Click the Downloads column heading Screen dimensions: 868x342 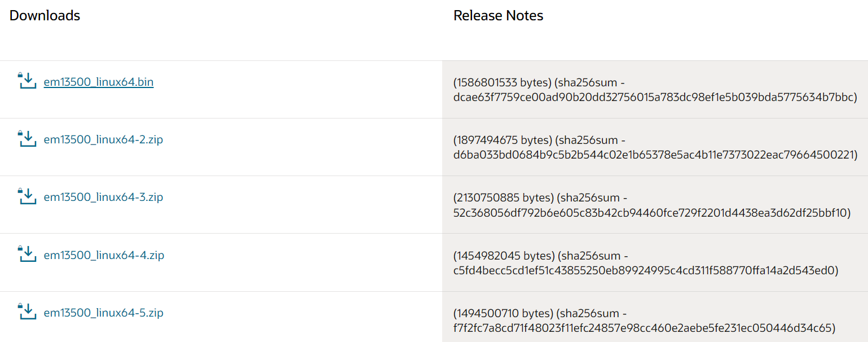45,16
